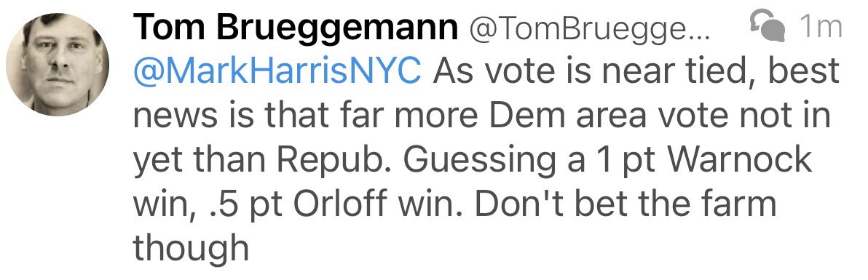Screen dimensions: 868x280
Task: Click the conversation reply bubbles icon
Action: [x=767, y=27]
